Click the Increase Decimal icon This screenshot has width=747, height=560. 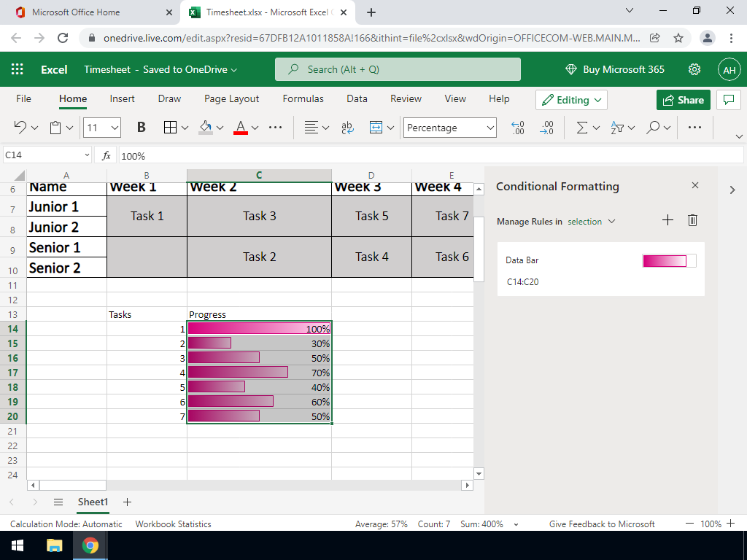tap(518, 128)
